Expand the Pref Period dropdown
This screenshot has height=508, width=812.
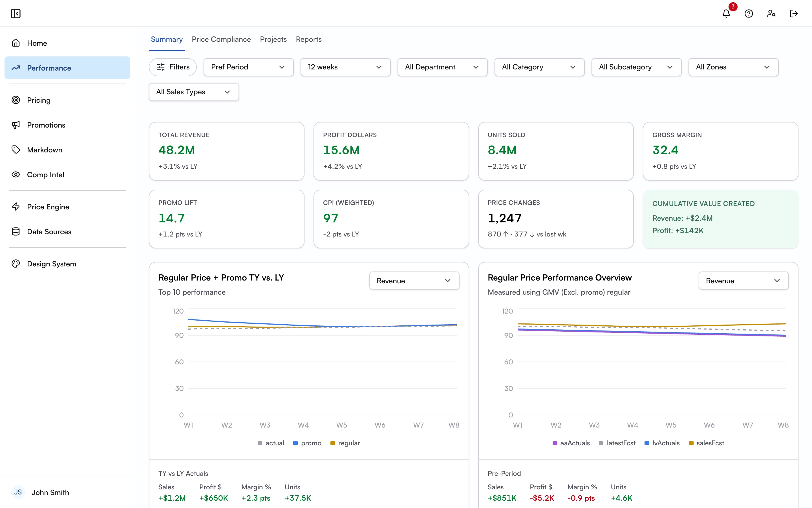coord(249,67)
